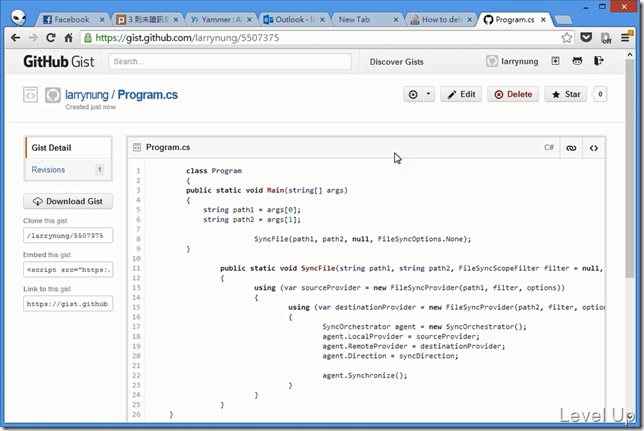Select the Embed this gist script field

68,270
